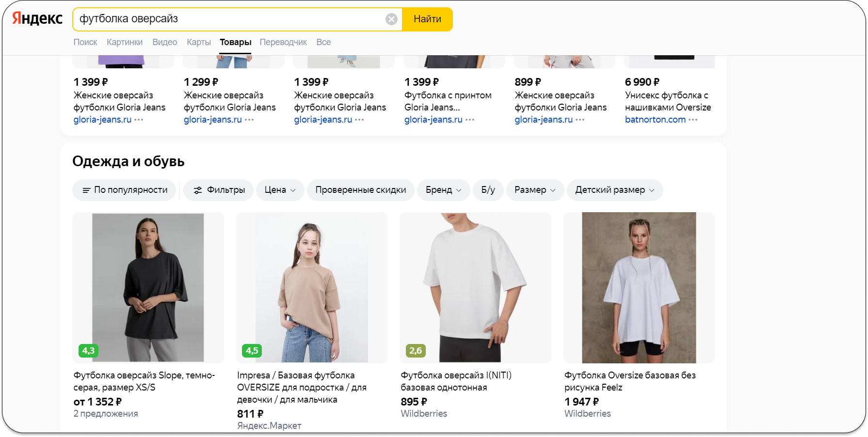Open sorting by По популярности
868x437 pixels.
[x=125, y=190]
